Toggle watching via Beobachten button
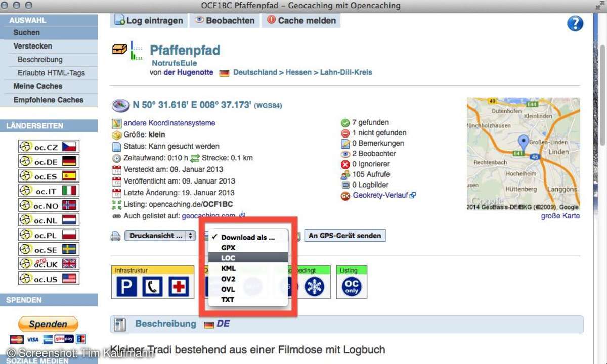607x364 pixels. click(x=224, y=21)
